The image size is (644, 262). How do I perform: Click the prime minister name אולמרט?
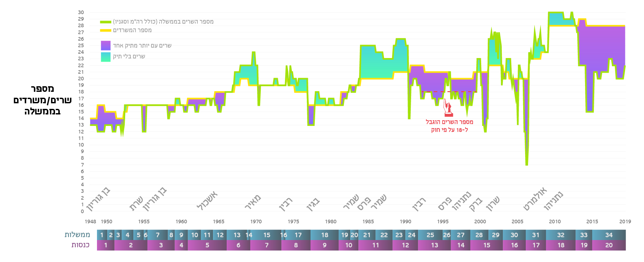point(535,199)
